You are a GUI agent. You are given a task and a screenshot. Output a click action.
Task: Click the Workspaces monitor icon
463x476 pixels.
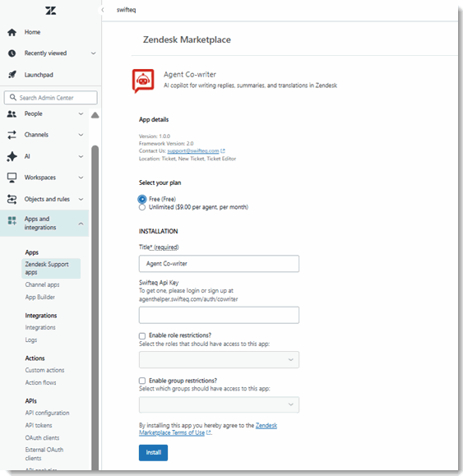[12, 178]
